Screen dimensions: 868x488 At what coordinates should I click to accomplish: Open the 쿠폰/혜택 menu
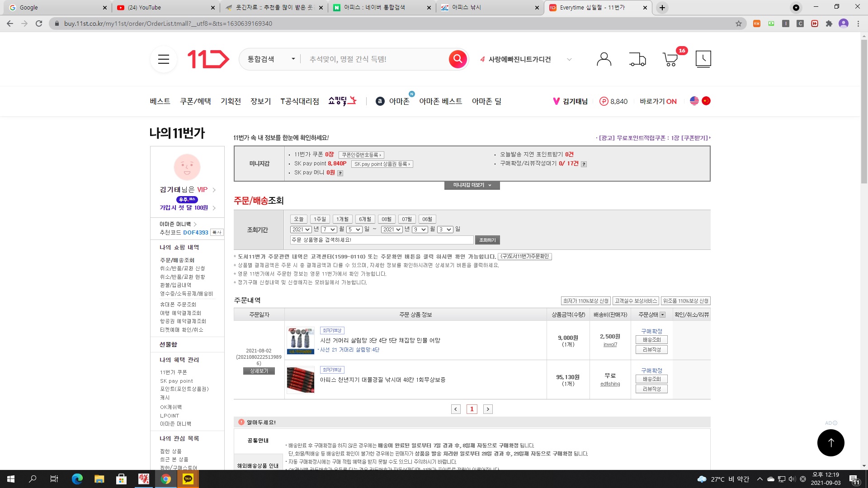(x=195, y=101)
